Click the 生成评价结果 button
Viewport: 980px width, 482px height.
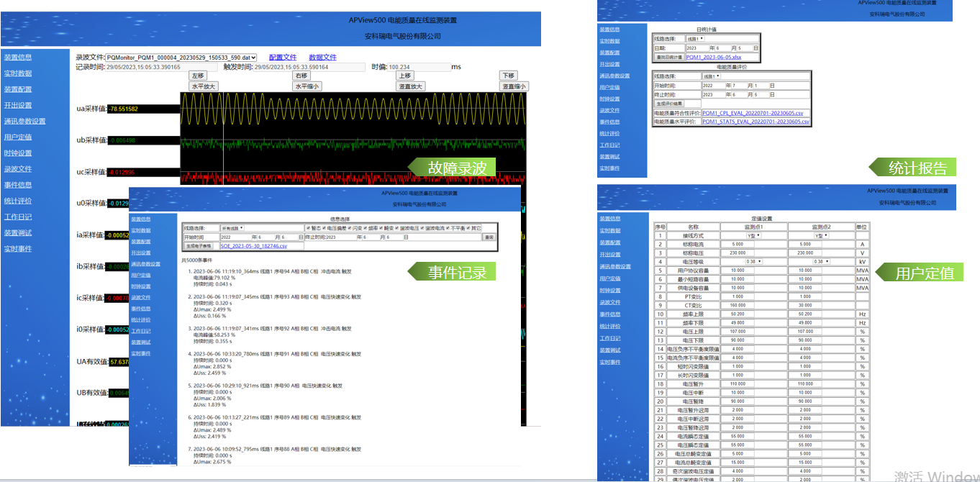coord(668,104)
